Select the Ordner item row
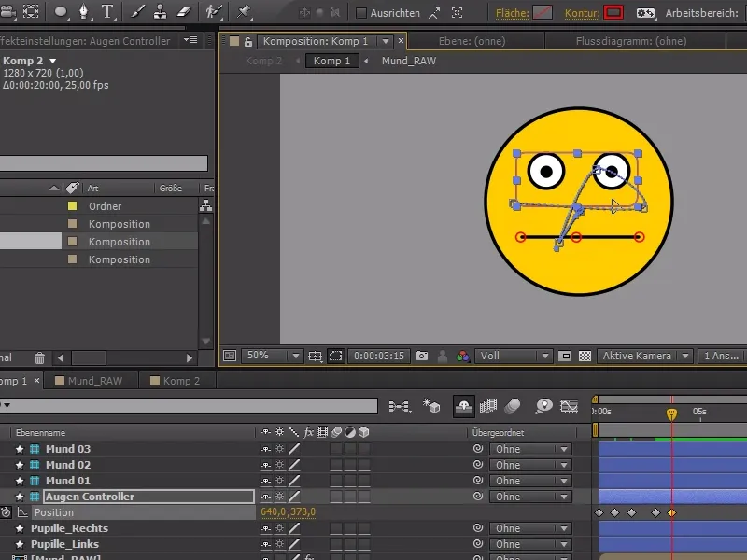747x560 pixels. (x=99, y=206)
